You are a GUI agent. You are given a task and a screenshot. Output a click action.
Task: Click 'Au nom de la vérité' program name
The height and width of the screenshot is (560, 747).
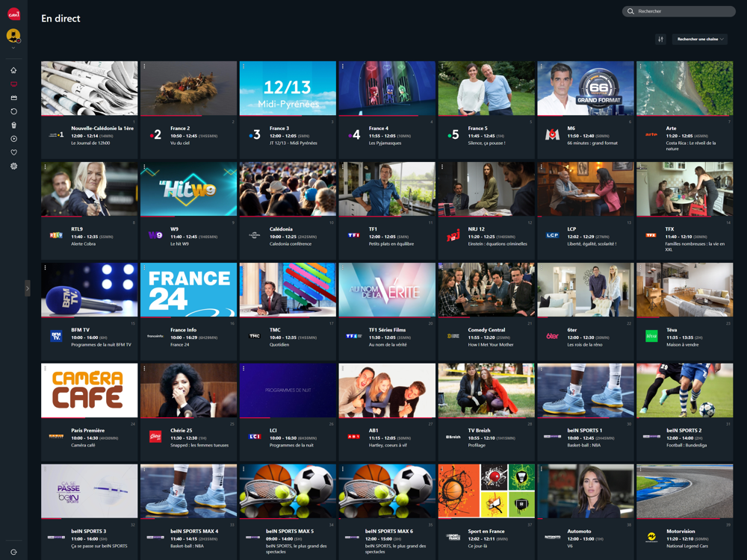click(x=388, y=345)
